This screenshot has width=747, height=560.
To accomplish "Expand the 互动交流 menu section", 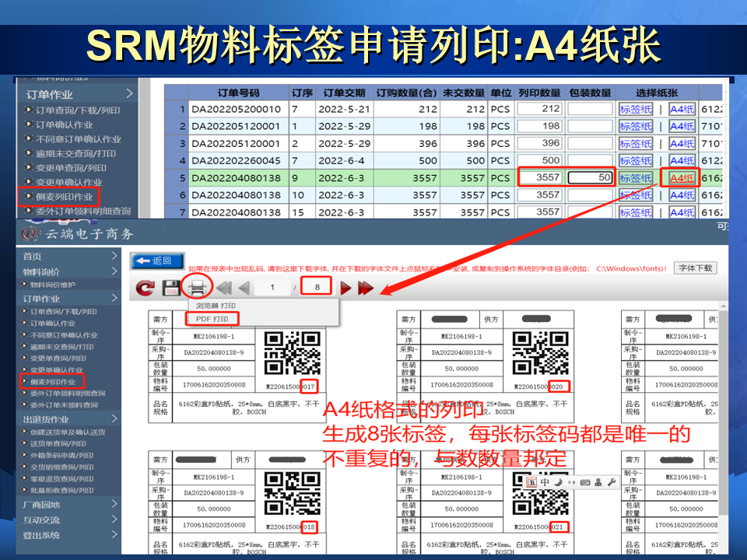I will pos(69,520).
